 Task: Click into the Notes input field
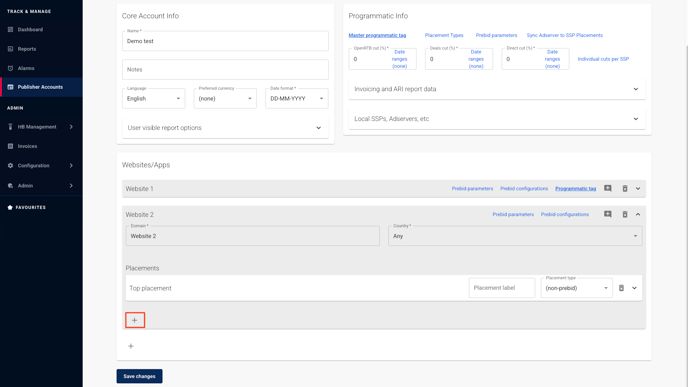(x=225, y=70)
